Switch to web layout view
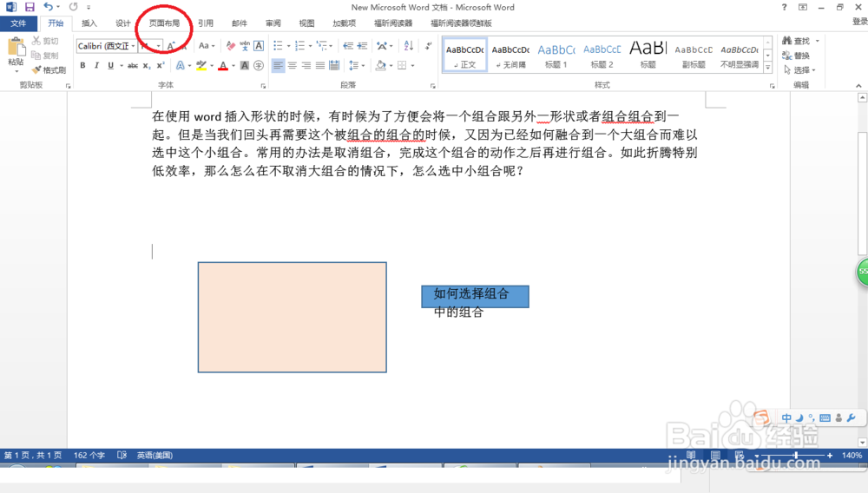Image resolution: width=868 pixels, height=493 pixels. pyautogui.click(x=739, y=455)
